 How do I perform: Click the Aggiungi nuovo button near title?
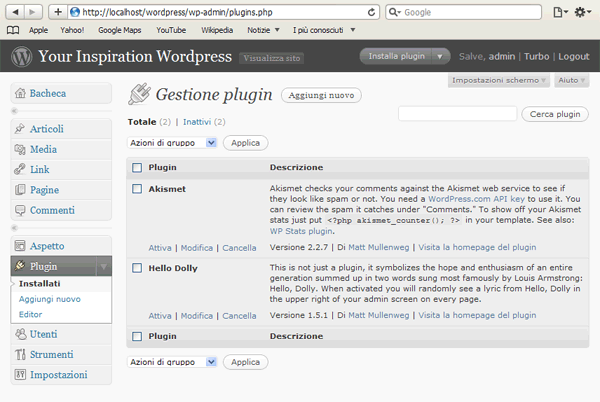click(x=321, y=95)
